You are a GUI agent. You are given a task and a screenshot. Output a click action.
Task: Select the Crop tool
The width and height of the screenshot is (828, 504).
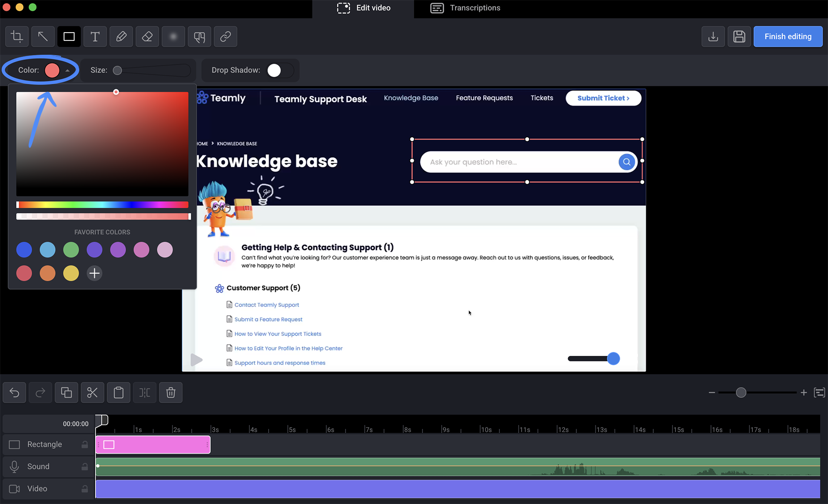pyautogui.click(x=17, y=36)
